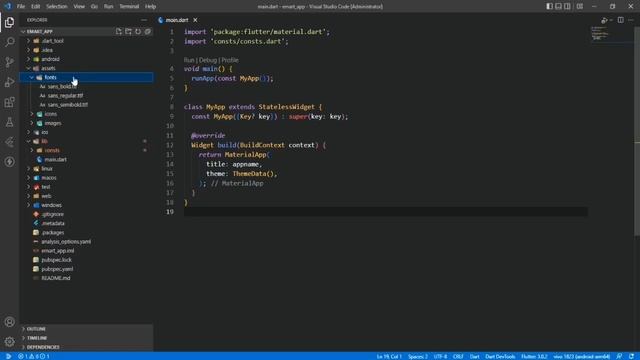Click Spaces: 2 indentation in status bar
Image resolution: width=640 pixels, height=360 pixels.
pyautogui.click(x=418, y=356)
